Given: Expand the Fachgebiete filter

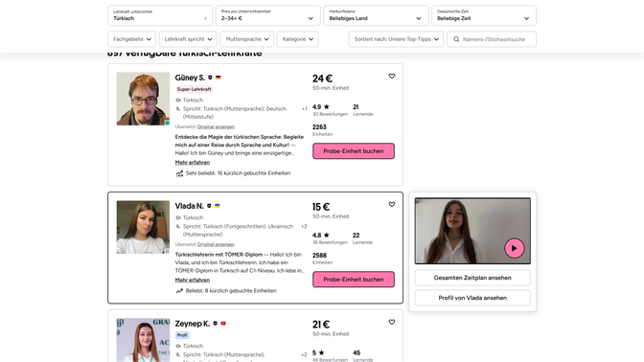Looking at the screenshot, I should 132,39.
